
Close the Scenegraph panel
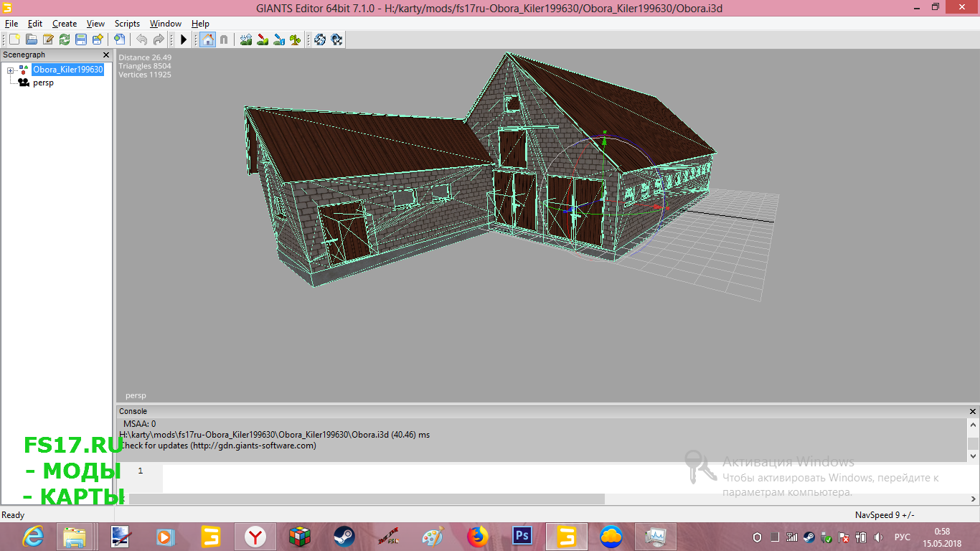(x=106, y=55)
